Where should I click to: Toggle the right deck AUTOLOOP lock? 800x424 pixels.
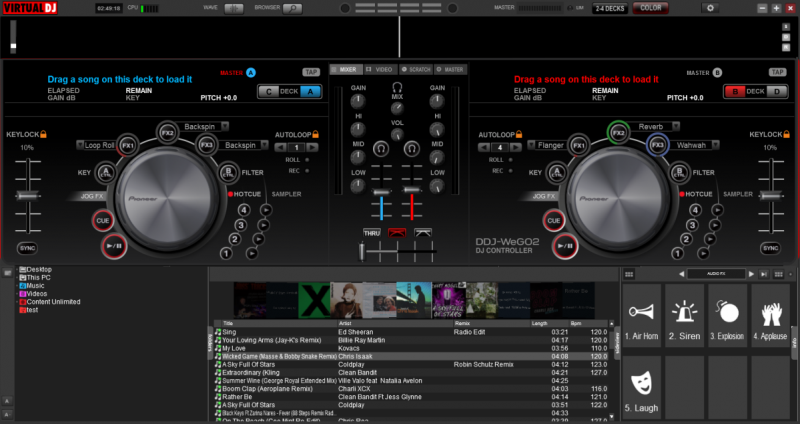[x=519, y=134]
